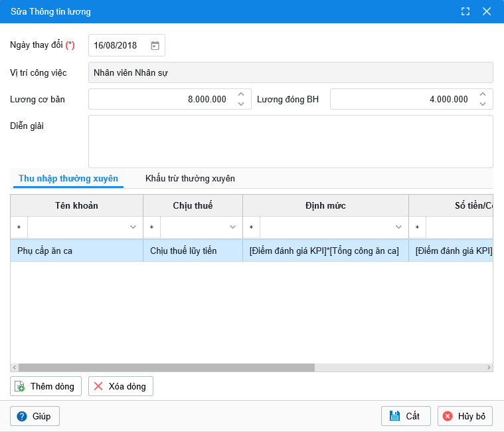Decrease Lương cơ bản with down arrow
This screenshot has height=432, width=504.
(x=241, y=104)
